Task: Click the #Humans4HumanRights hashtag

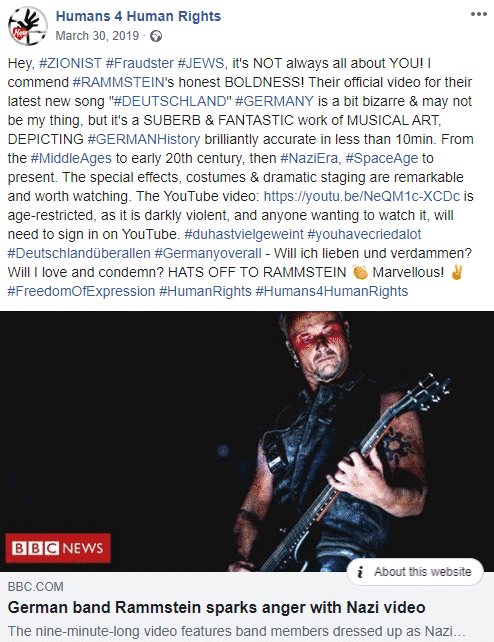Action: click(332, 291)
